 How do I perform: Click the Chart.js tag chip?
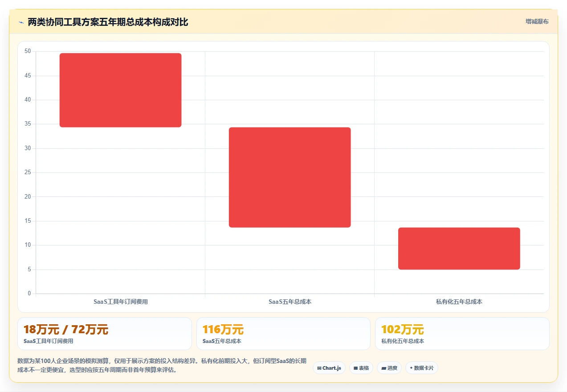point(329,368)
